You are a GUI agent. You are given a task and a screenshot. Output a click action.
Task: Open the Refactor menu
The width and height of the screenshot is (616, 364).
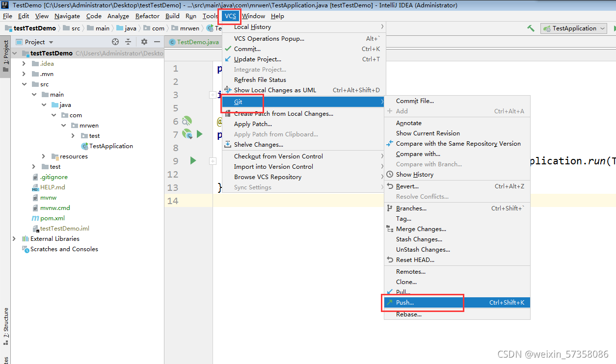(147, 16)
